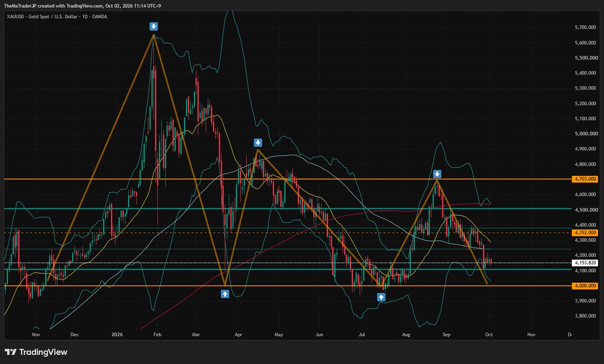This screenshot has height=364, width=604.
Task: Click the 4,500.000 price axis label
Action: [585, 210]
